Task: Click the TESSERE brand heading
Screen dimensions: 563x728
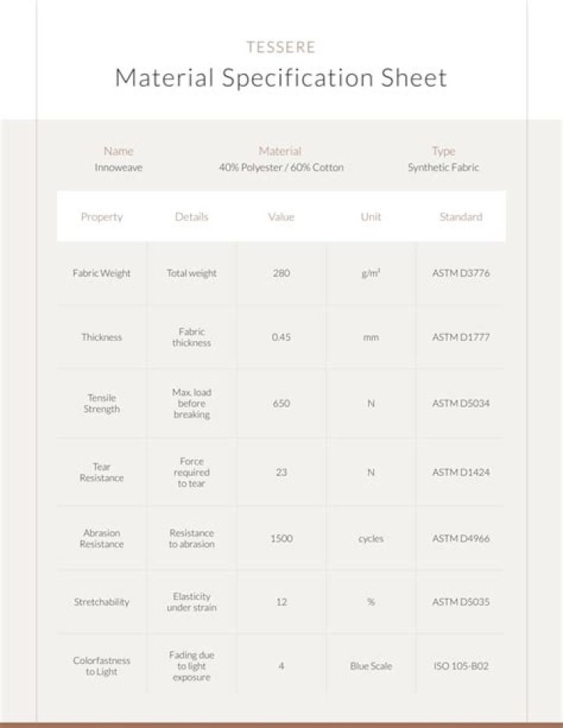Action: point(281,48)
